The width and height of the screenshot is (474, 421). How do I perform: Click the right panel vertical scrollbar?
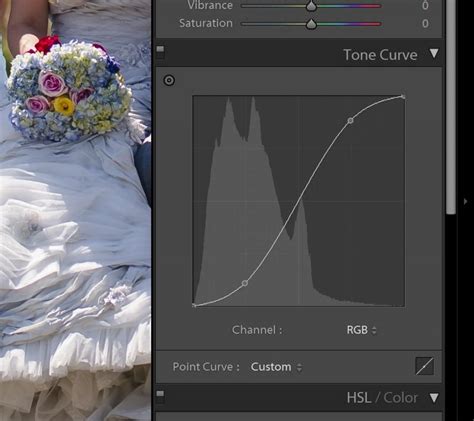451,107
